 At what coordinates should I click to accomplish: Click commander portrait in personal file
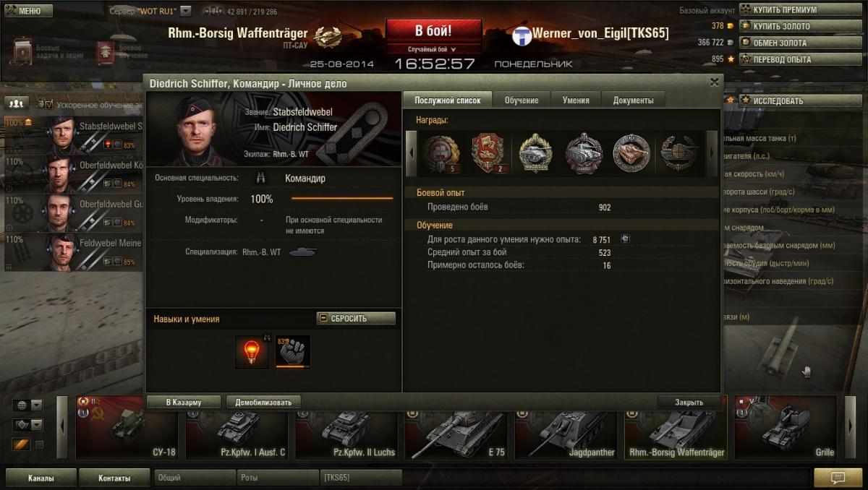pyautogui.click(x=195, y=130)
